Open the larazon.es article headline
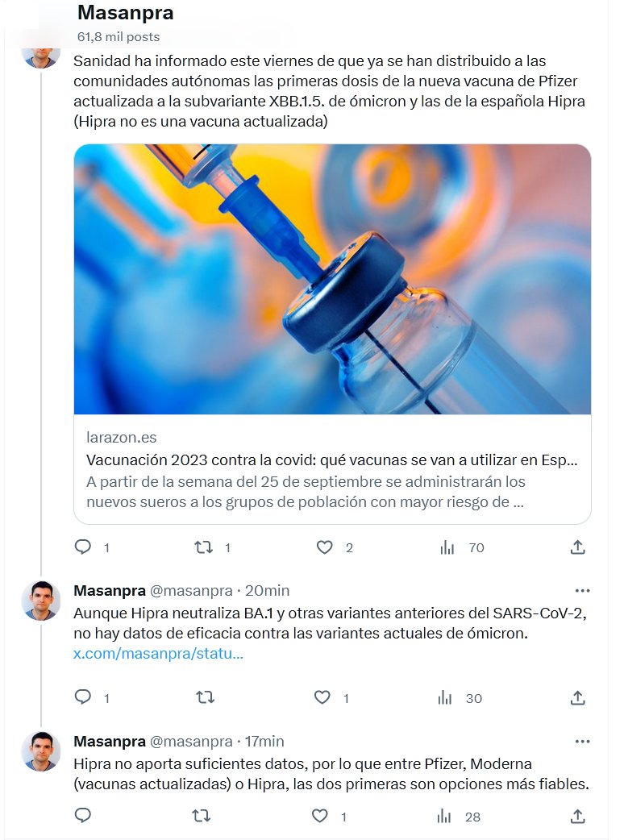The width and height of the screenshot is (624, 840). [x=331, y=460]
